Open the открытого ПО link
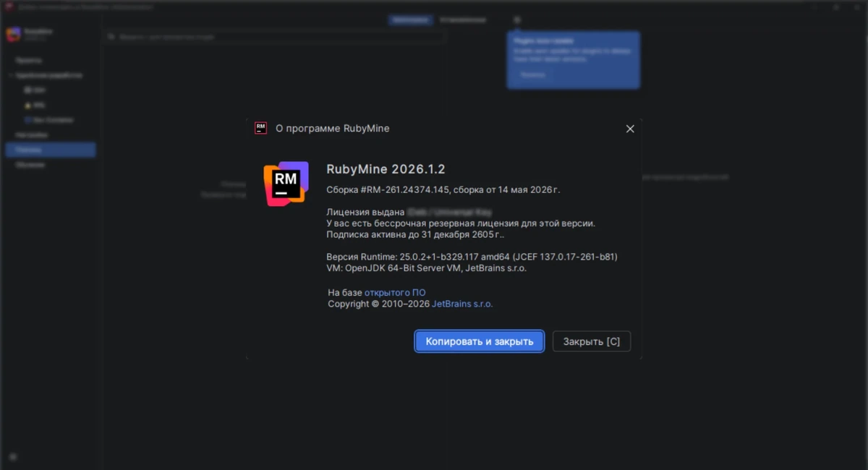Screen dimensions: 868x470 coord(395,292)
